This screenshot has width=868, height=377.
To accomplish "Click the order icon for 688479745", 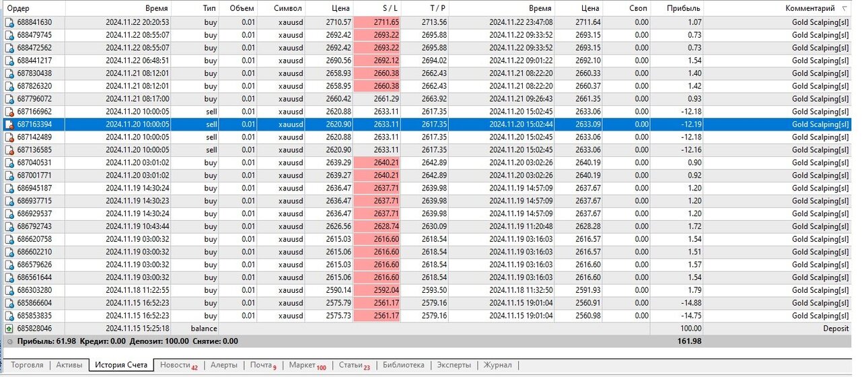I will (x=9, y=35).
